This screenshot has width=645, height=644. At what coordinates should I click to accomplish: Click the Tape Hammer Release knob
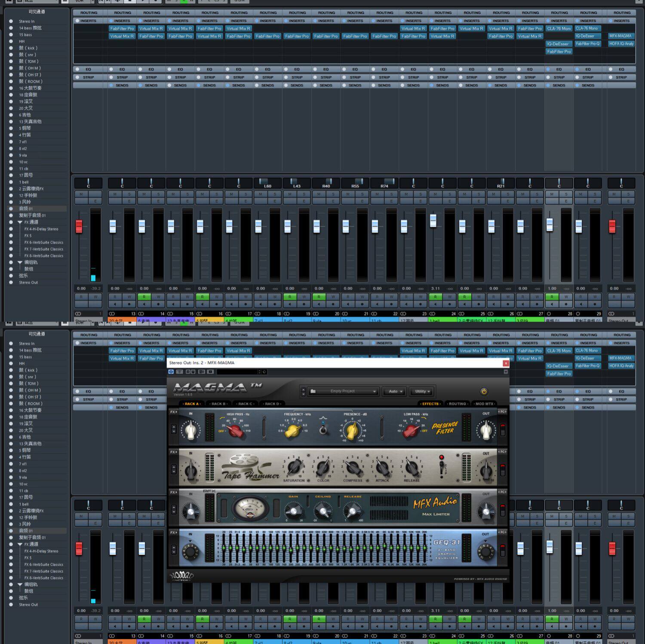pyautogui.click(x=412, y=468)
